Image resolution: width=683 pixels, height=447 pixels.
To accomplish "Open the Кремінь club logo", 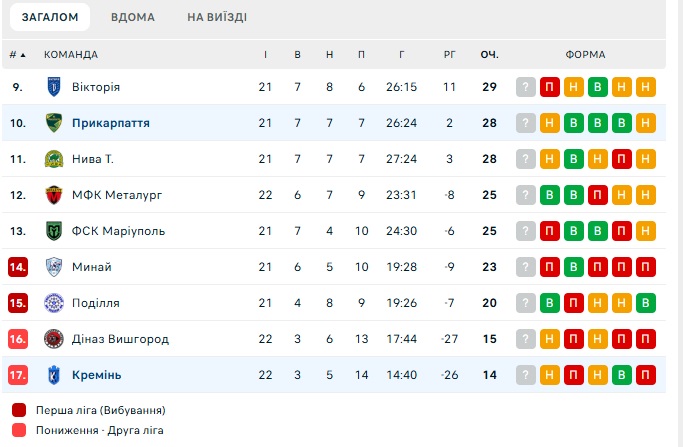I will tap(54, 375).
